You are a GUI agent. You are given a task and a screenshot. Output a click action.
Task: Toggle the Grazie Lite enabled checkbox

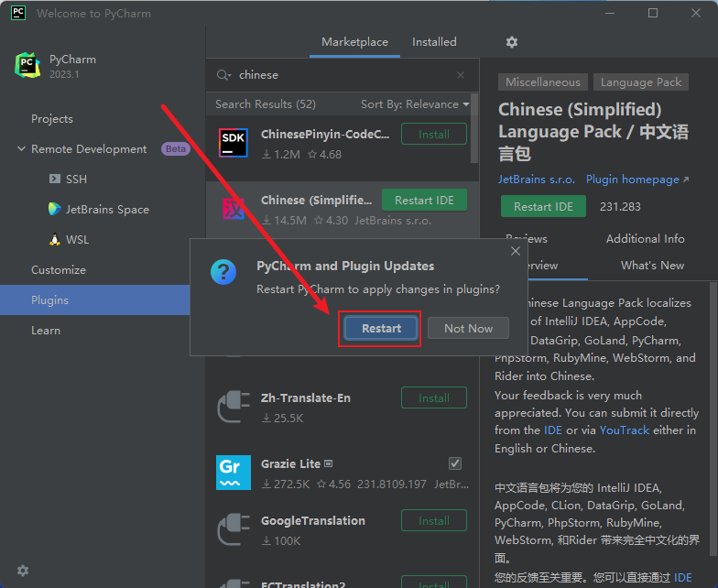[x=454, y=463]
